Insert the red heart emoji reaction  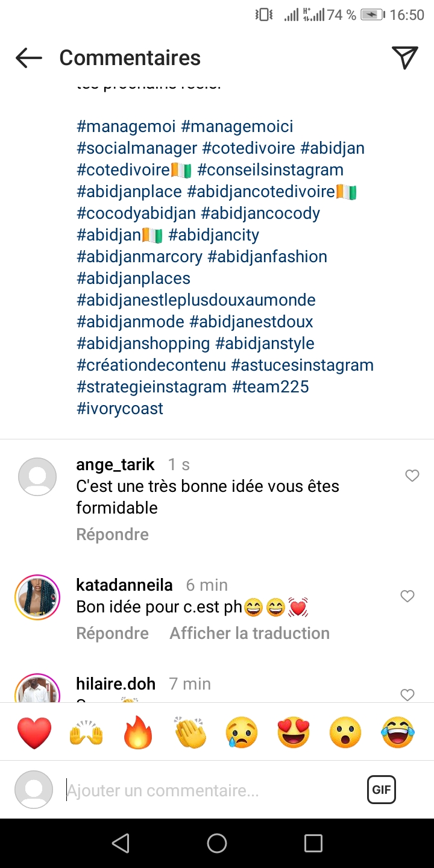point(34,733)
